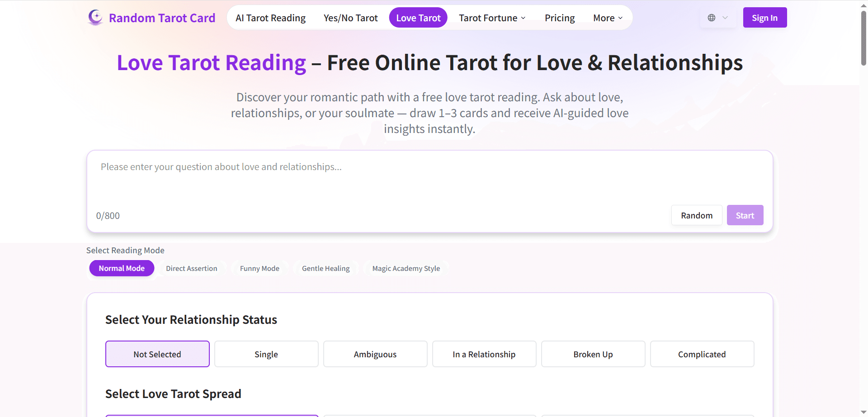Mark status as Broken Up
Viewport: 868px width, 417px height.
point(593,354)
